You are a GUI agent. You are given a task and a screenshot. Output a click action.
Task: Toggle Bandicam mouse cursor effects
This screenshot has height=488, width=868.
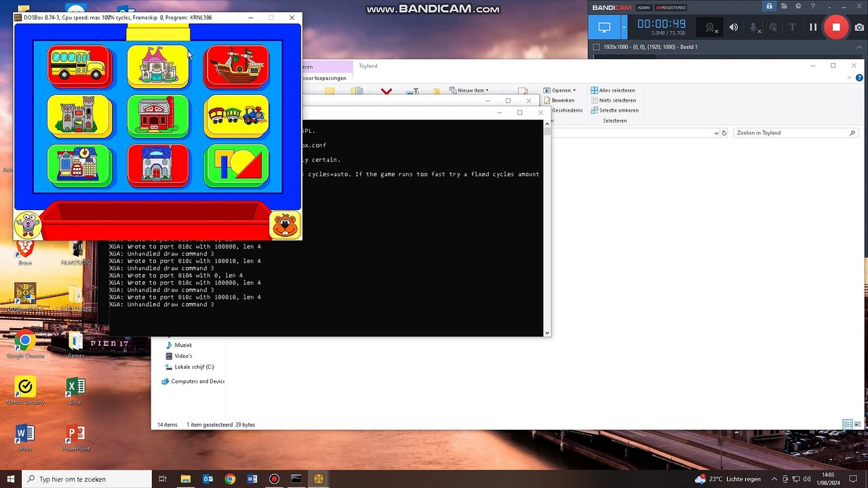point(773,27)
